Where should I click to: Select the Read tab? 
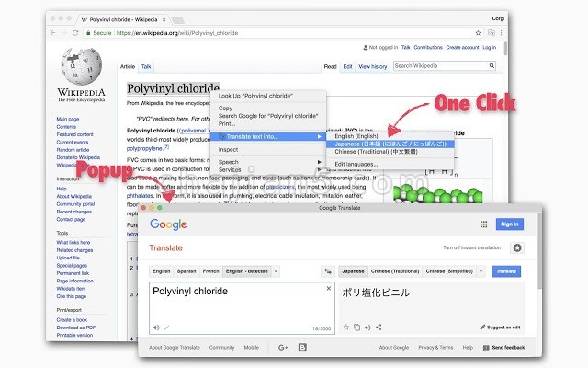click(331, 66)
